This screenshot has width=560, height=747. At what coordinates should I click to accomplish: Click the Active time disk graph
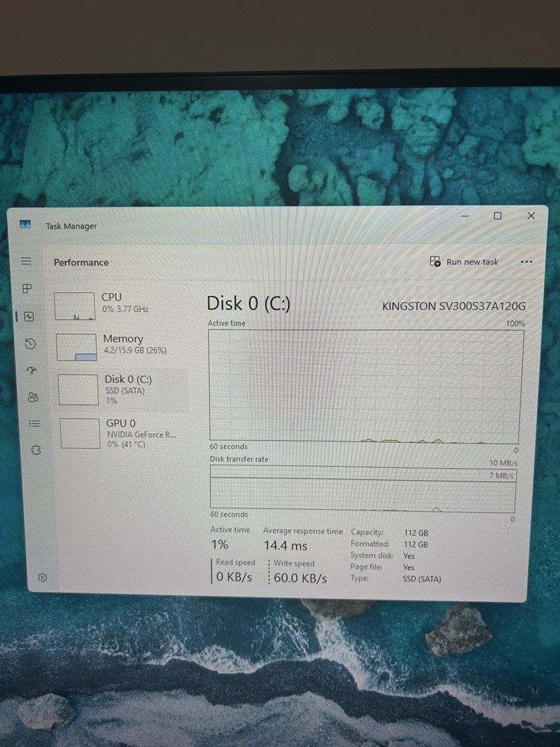[365, 385]
